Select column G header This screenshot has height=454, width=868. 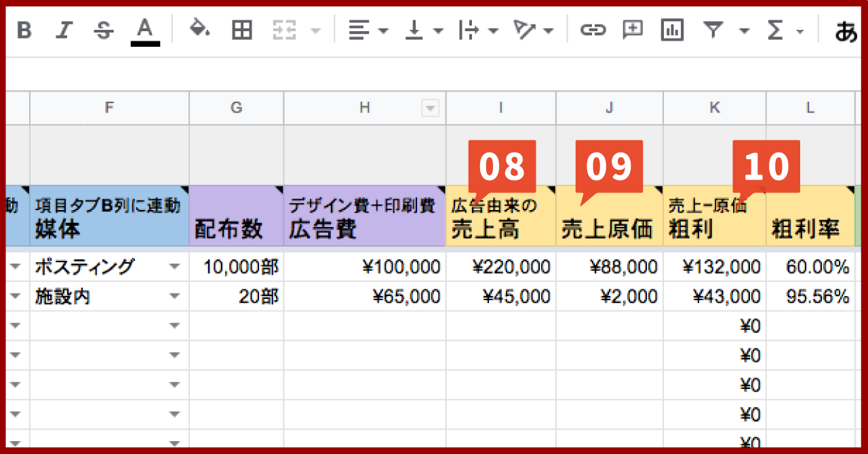236,108
